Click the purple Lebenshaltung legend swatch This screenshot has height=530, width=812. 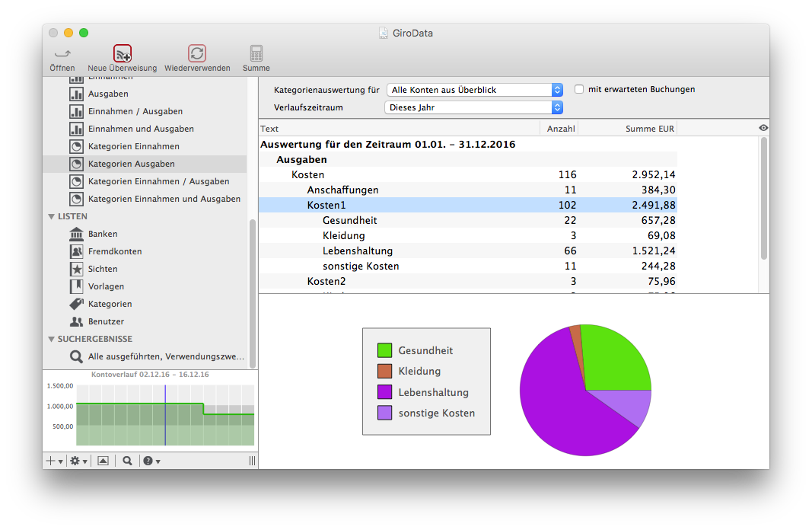385,392
